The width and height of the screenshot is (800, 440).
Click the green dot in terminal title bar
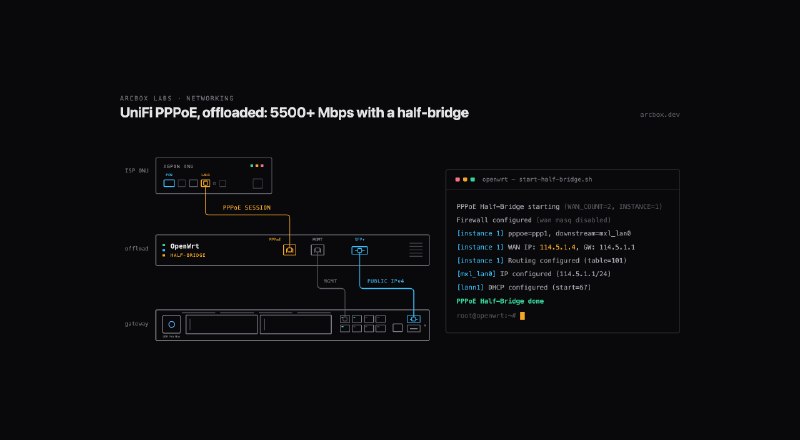[473, 180]
